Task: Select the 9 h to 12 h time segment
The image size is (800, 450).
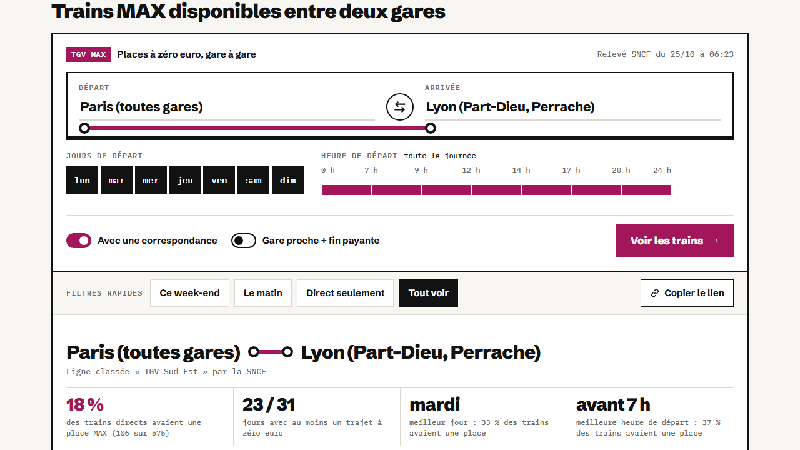Action: click(446, 190)
